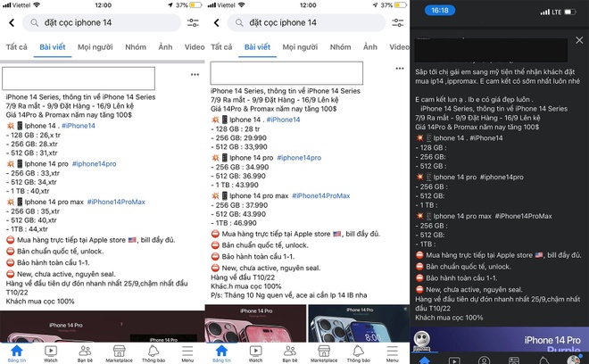Open #iphone14pro hashtag in left post
The height and width of the screenshot is (364, 589).
coord(95,164)
